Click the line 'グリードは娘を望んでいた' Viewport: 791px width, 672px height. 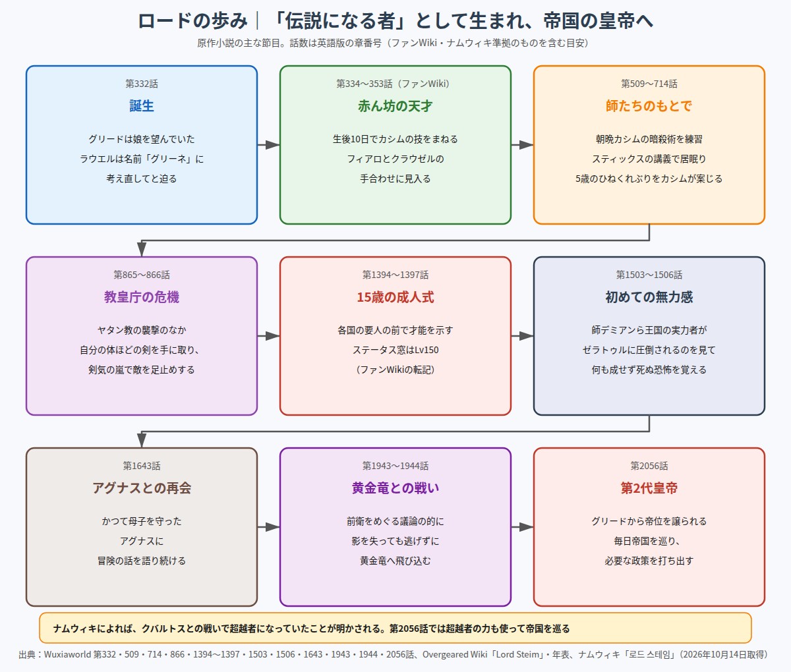click(x=142, y=139)
